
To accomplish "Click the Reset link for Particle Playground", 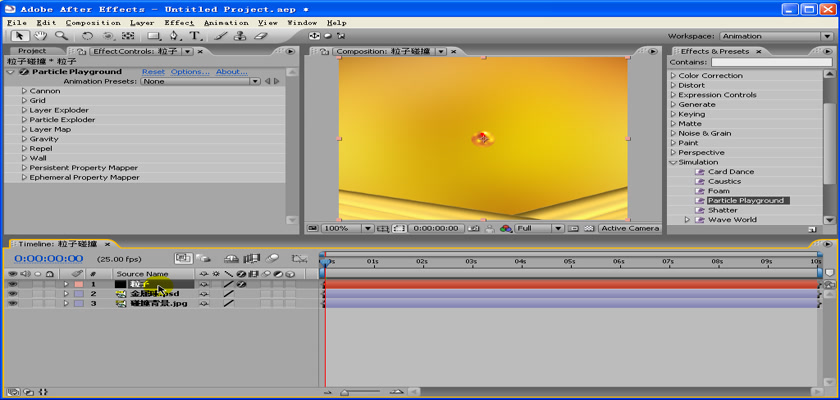I will (x=153, y=72).
